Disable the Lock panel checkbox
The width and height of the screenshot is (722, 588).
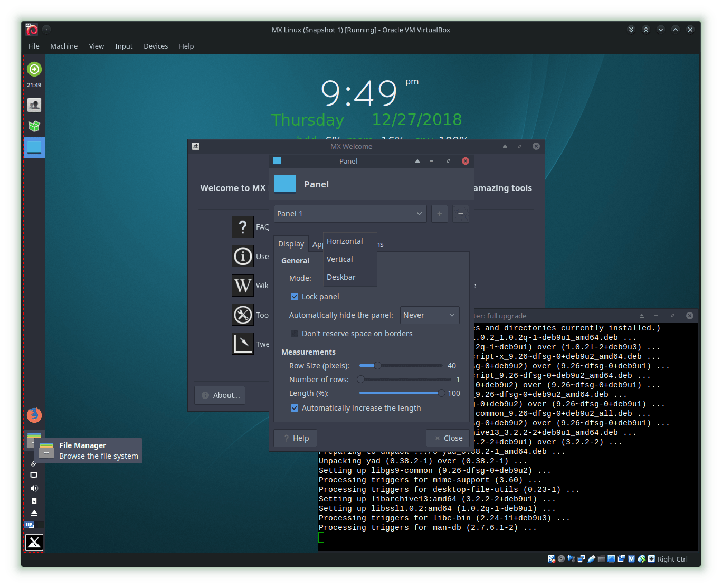click(x=294, y=297)
